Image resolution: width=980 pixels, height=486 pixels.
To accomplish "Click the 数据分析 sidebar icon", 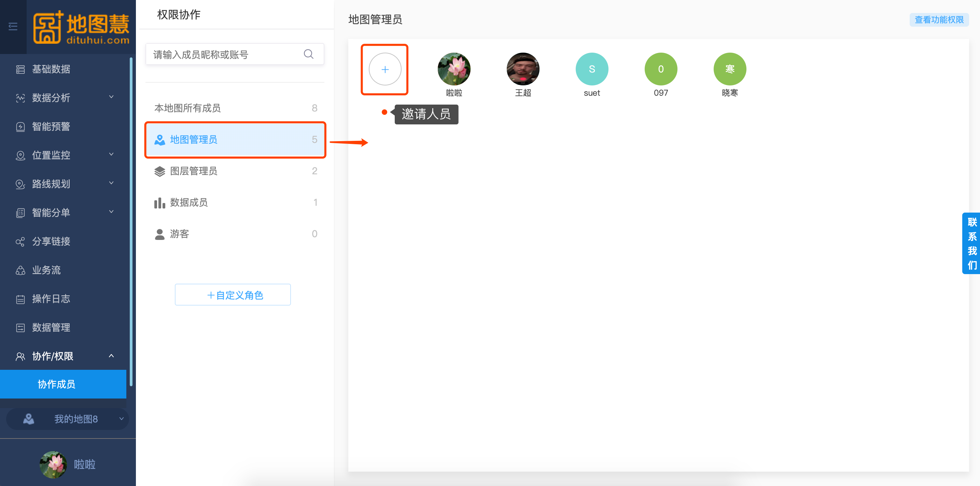I will 20,98.
